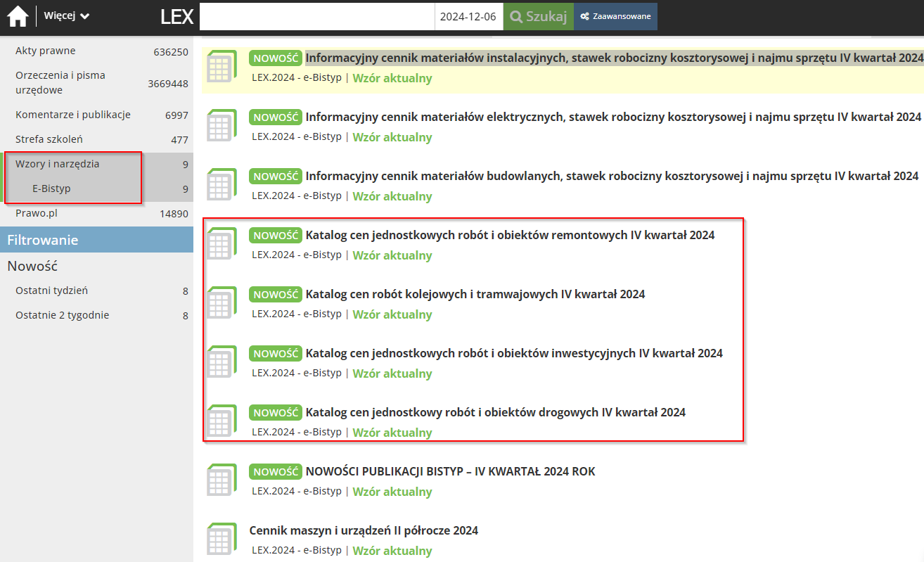This screenshot has width=924, height=562.
Task: Click Wzór aktualny under obiektów inwestycyjnych
Action: click(x=392, y=373)
